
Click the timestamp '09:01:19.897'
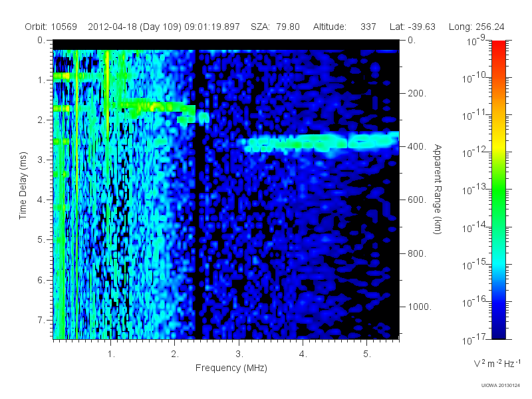pyautogui.click(x=212, y=27)
